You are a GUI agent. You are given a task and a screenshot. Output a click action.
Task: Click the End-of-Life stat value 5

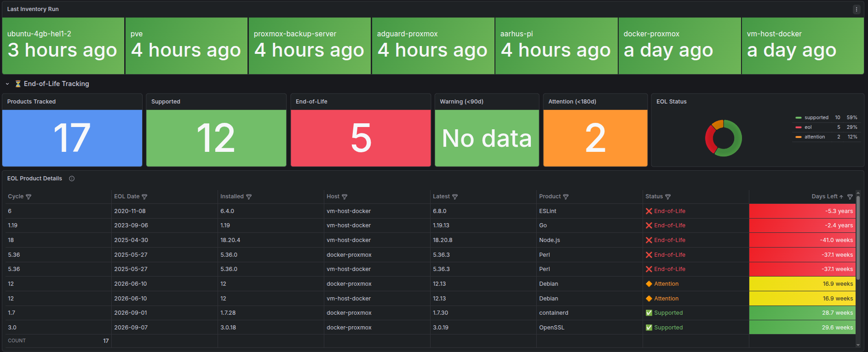coord(361,138)
